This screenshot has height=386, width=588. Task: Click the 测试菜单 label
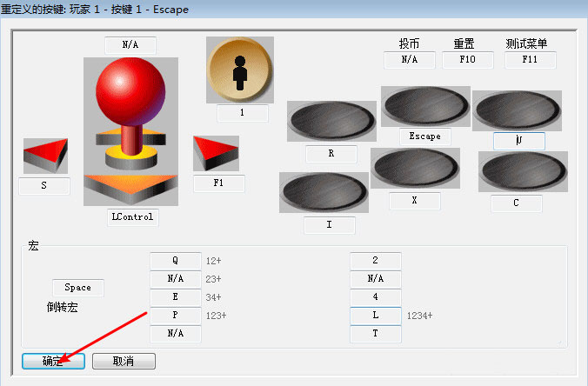(x=526, y=43)
